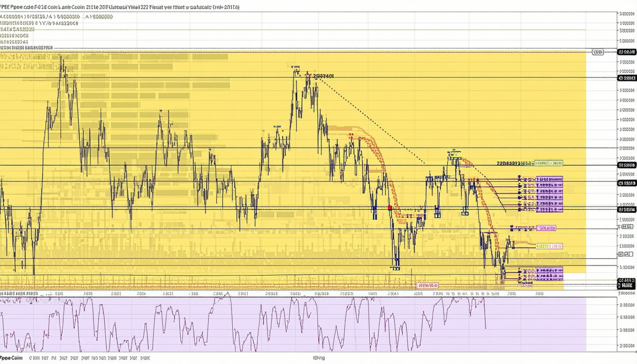Viewport: 637px width, 364px height.
Task: Click the small double-box icon on right axis
Action: pyautogui.click(x=621, y=255)
